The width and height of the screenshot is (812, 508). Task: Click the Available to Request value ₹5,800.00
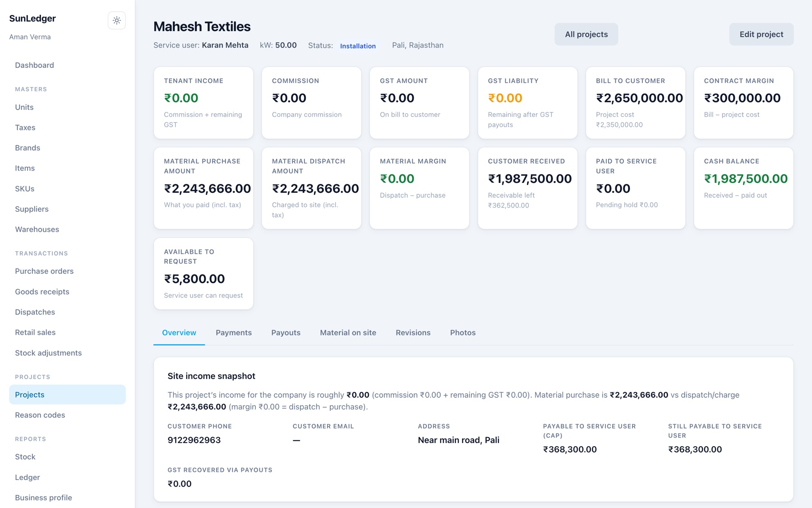point(194,279)
